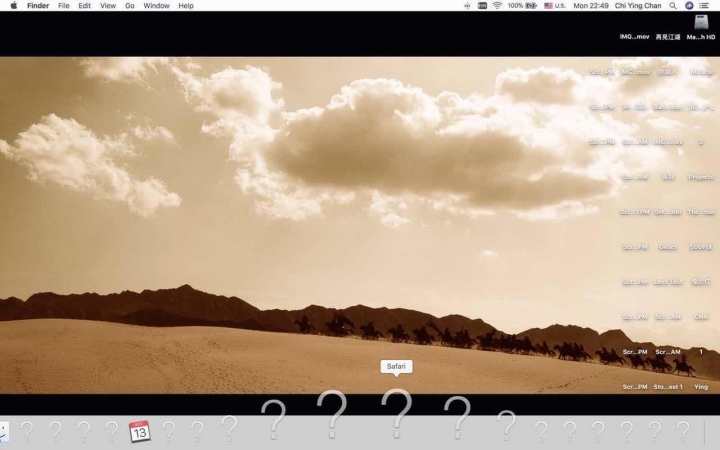Select the desktop item labeled 1
This screenshot has height=450, width=720.
pos(701,352)
